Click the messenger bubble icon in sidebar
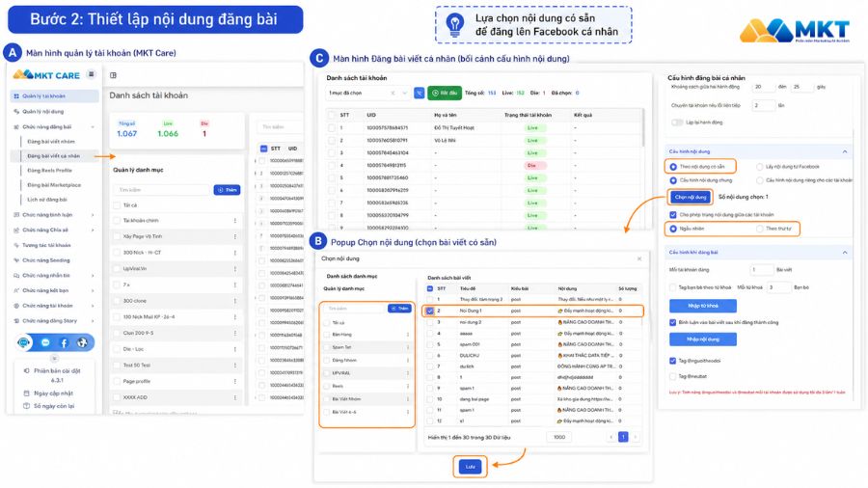Screen dimensions: 868x488 pos(45,343)
